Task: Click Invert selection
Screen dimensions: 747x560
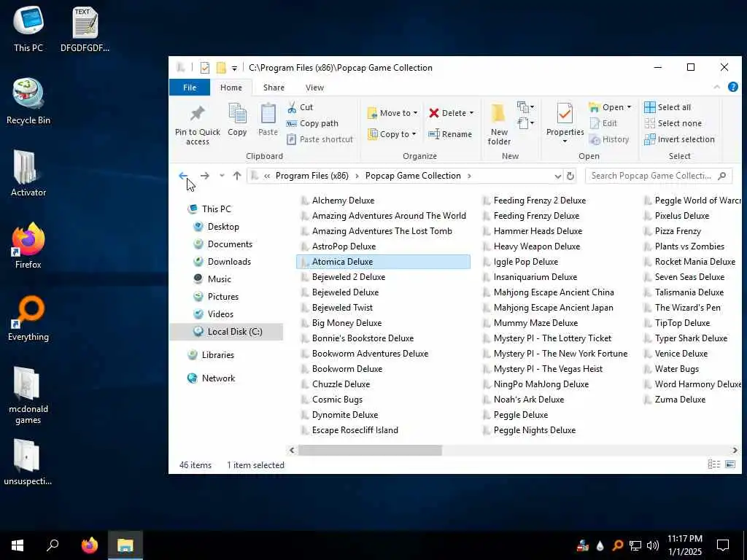Action: coord(679,139)
